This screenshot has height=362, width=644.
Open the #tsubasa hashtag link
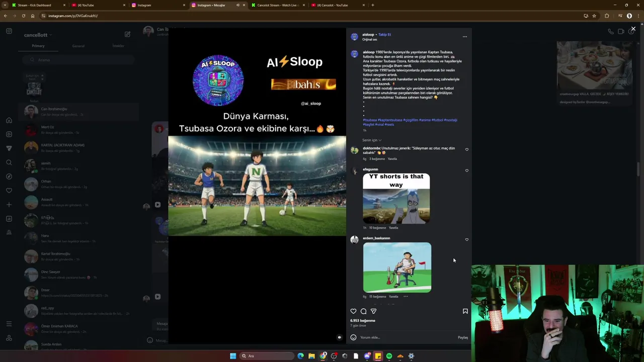click(370, 120)
